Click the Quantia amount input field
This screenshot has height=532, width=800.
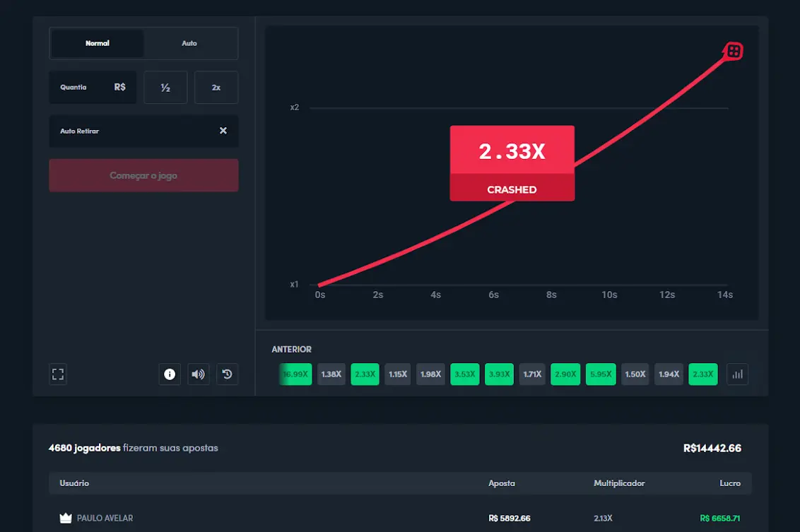coord(93,88)
